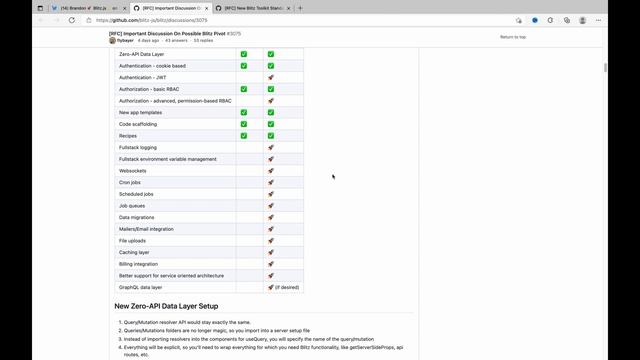The image size is (640, 360).
Task: Click the page vertical scrollbar thumb
Action: pos(605,67)
